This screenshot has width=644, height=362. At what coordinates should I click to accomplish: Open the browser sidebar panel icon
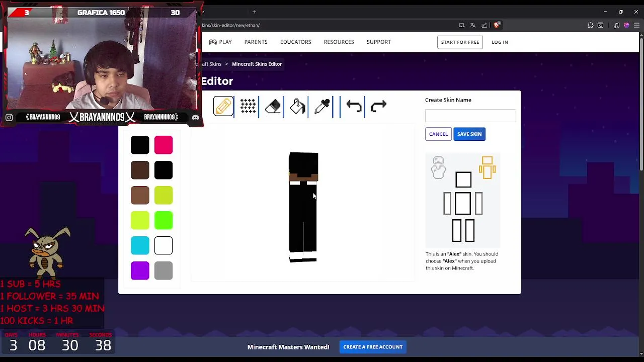600,25
